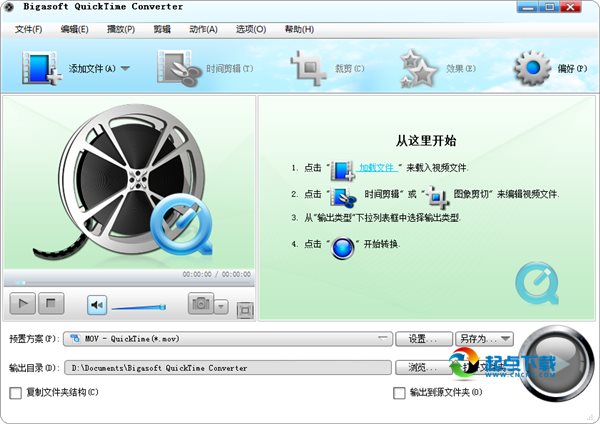The height and width of the screenshot is (424, 600).
Task: Maximize the Bigasoft window
Action: [549, 7]
